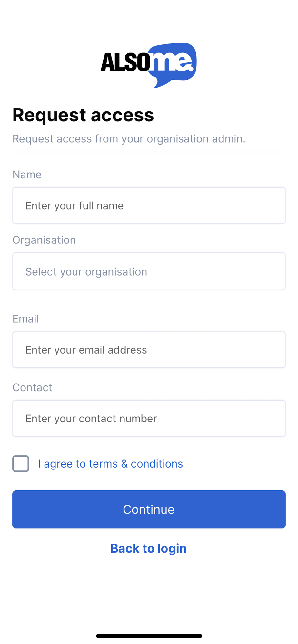Tap the Email field label
The image size is (298, 644).
coord(26,319)
